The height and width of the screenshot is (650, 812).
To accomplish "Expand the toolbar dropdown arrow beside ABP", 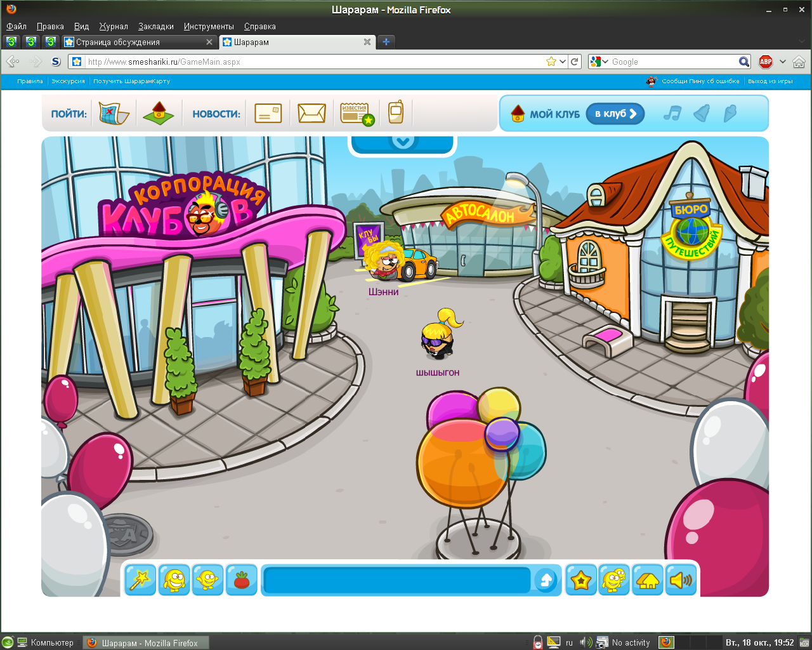I will tap(783, 62).
